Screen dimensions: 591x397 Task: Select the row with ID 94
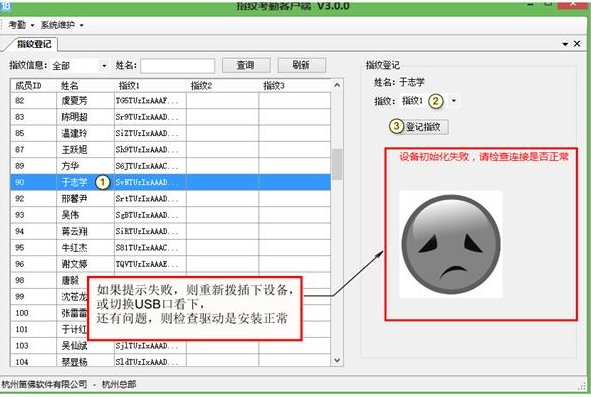[170, 231]
